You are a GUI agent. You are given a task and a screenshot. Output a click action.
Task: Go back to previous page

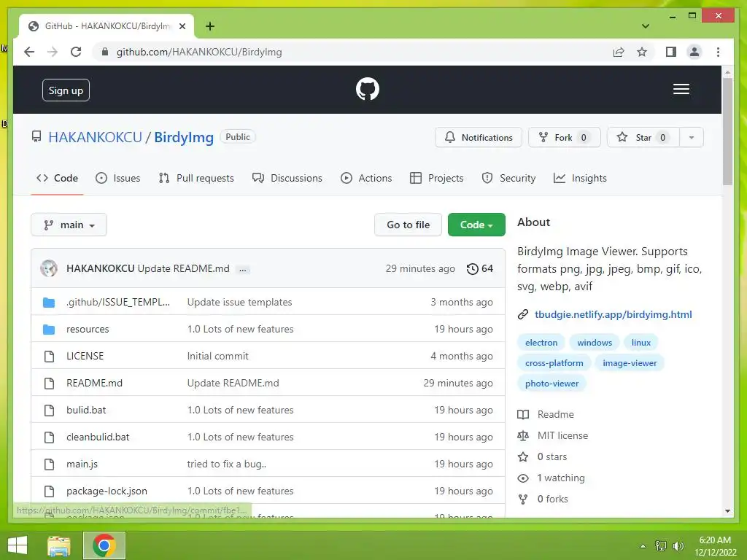point(29,52)
